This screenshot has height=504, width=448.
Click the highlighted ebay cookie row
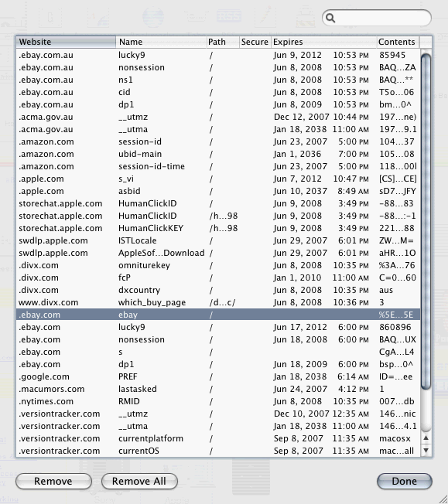[218, 315]
